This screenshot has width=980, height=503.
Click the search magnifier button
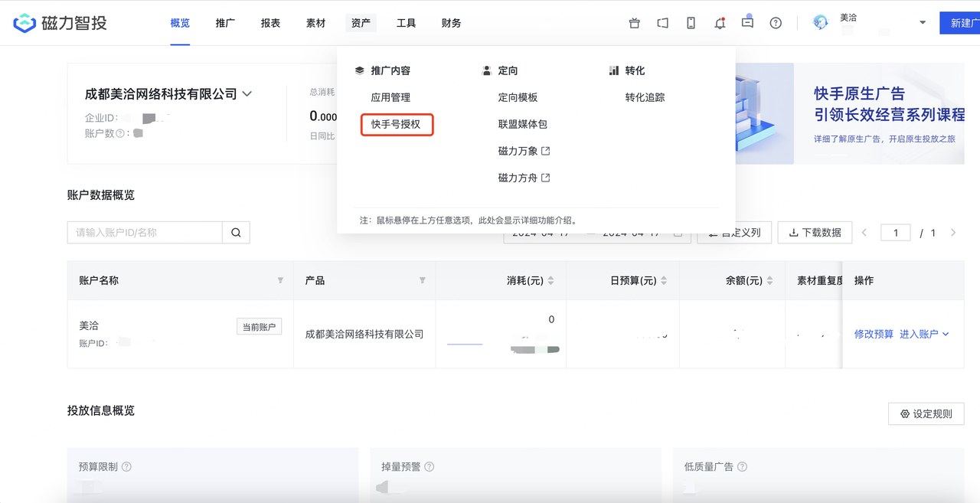coord(236,233)
